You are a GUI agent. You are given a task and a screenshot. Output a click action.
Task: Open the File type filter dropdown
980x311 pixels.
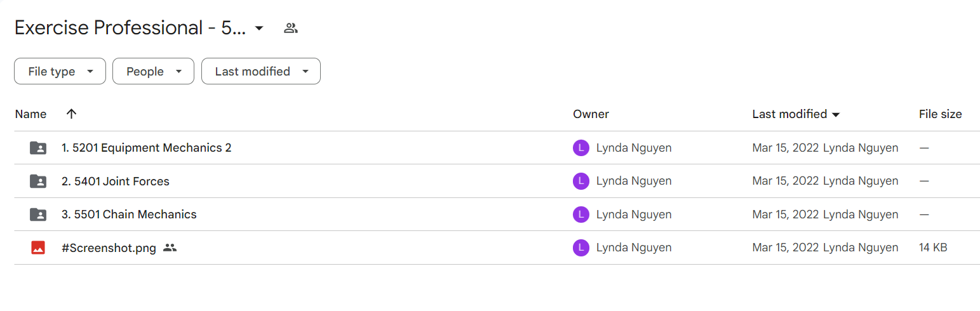(x=60, y=71)
